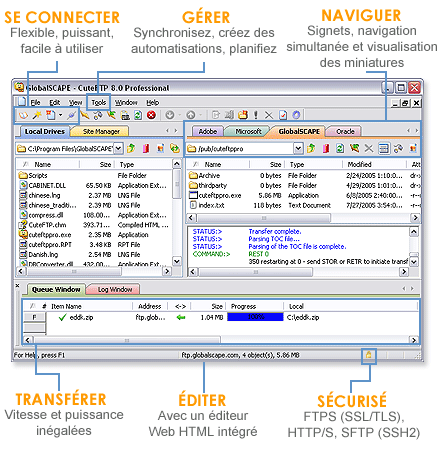Click the blue globe icon in main toolbar
Viewport: 438px width, 460px height.
coord(296,115)
